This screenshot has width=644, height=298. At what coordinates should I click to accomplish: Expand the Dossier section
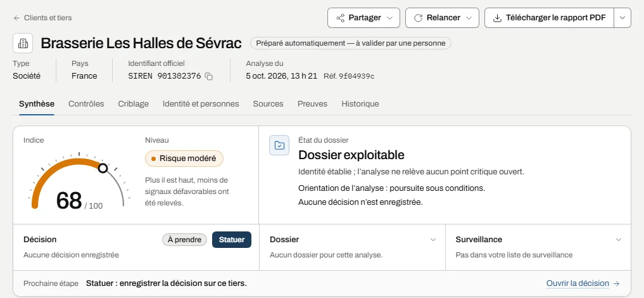pyautogui.click(x=432, y=240)
